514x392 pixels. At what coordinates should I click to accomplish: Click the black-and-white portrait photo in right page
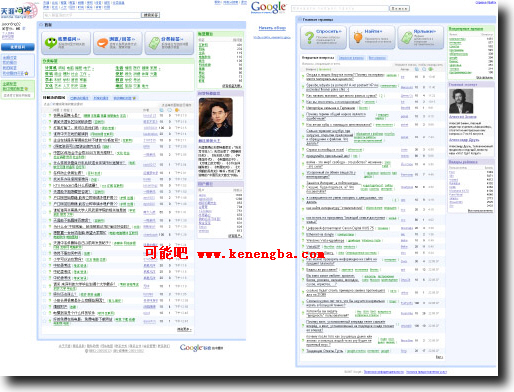461,101
